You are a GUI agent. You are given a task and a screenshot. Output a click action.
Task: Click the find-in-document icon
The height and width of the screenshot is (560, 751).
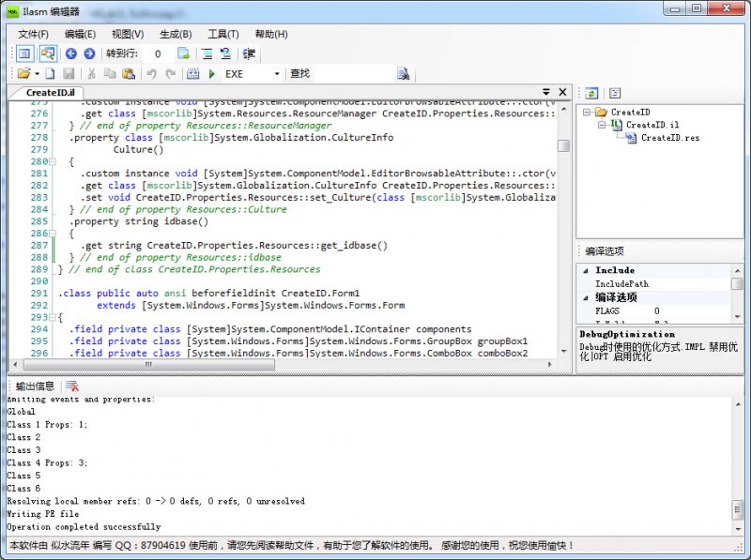(x=404, y=74)
